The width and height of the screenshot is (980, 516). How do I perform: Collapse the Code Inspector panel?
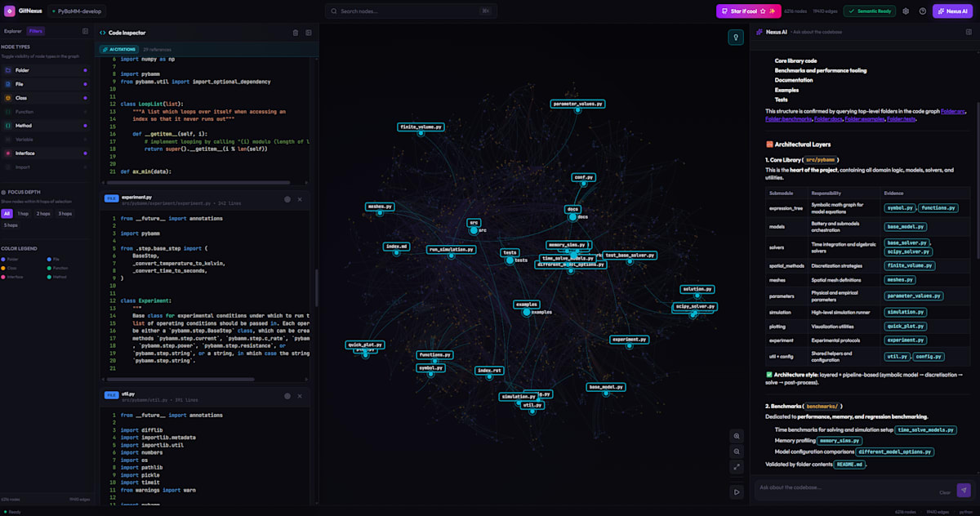click(x=309, y=33)
